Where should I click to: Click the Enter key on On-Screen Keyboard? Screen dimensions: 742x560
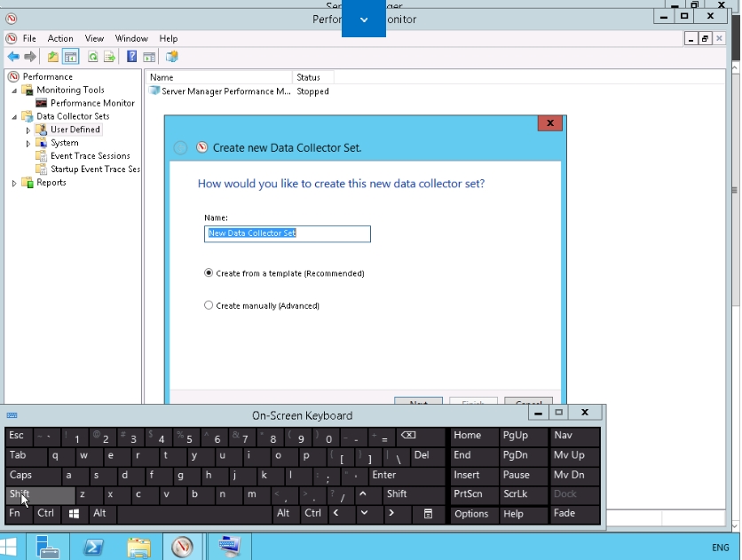coord(407,476)
